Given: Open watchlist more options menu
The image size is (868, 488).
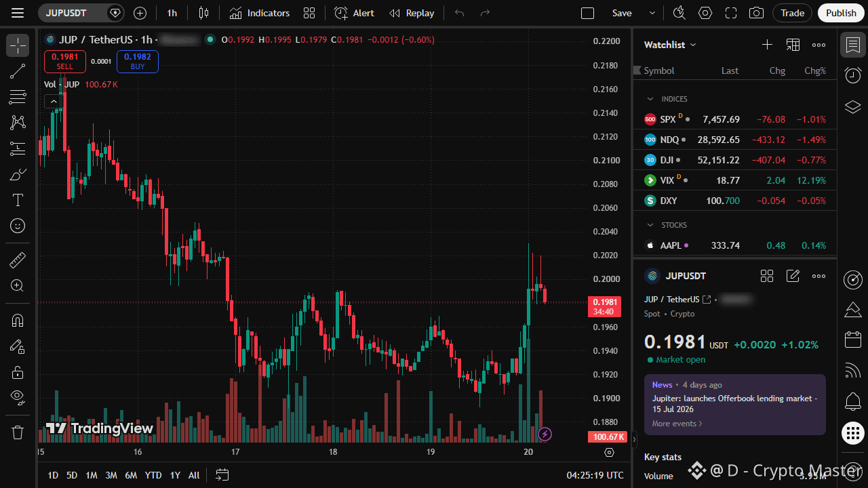Looking at the screenshot, I should click(818, 45).
